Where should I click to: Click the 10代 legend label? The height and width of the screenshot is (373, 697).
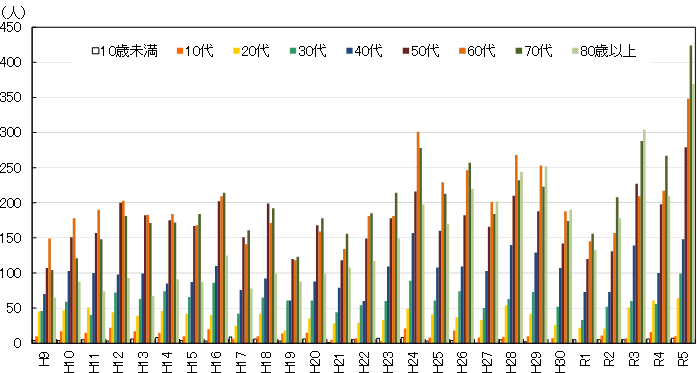coord(199,51)
